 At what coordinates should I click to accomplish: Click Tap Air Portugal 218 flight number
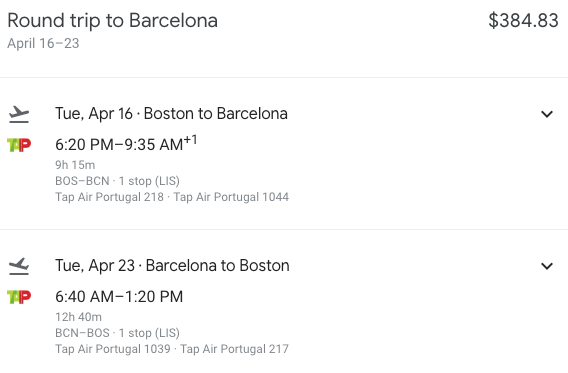click(x=109, y=197)
